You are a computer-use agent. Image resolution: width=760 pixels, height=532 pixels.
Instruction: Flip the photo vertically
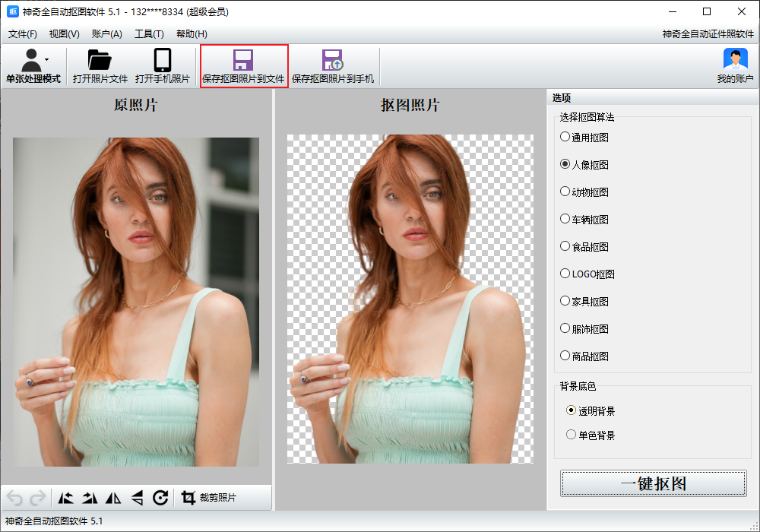(x=137, y=498)
